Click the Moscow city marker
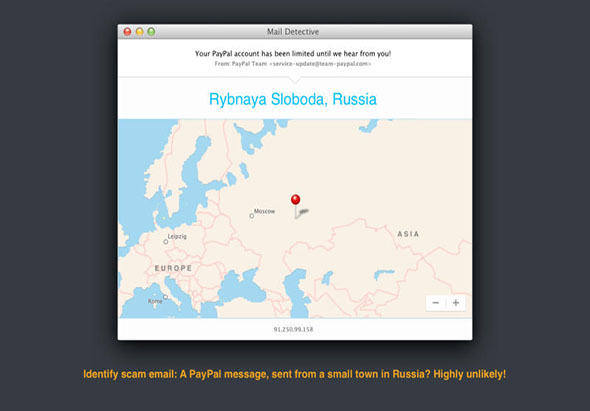 (x=252, y=216)
